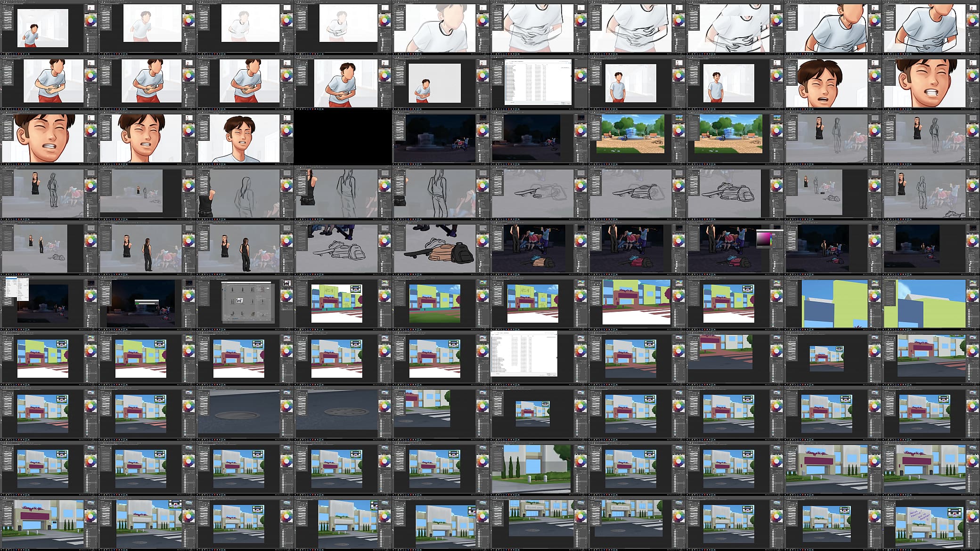Select the close-up of sidewalk with cypress trees
Viewport: 980px width, 551px height.
[x=539, y=468]
